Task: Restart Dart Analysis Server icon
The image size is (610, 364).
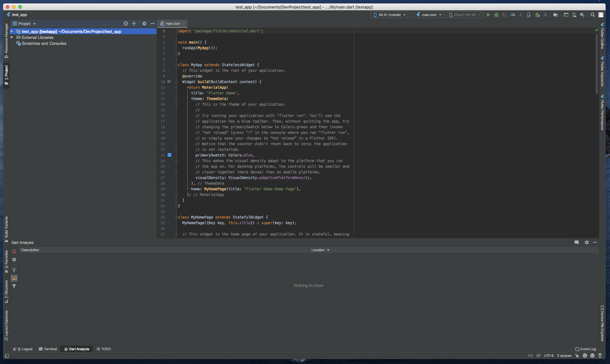Action: (14, 251)
